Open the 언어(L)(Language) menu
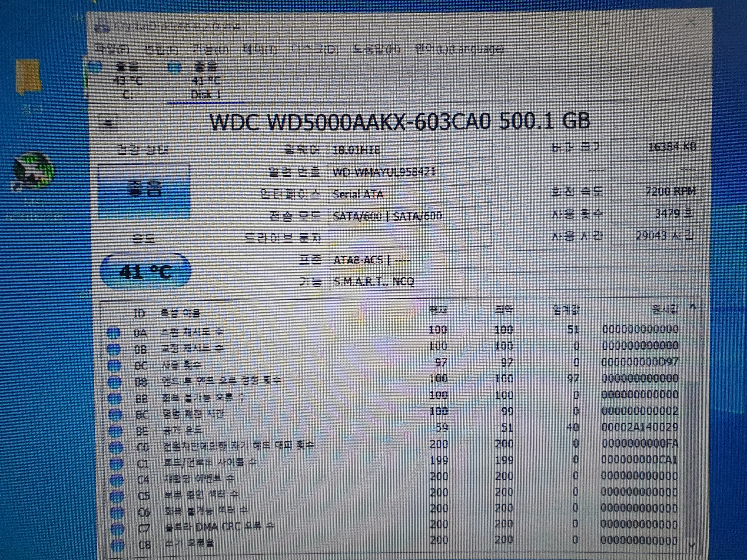Screen dimensions: 747x560 pos(459,50)
